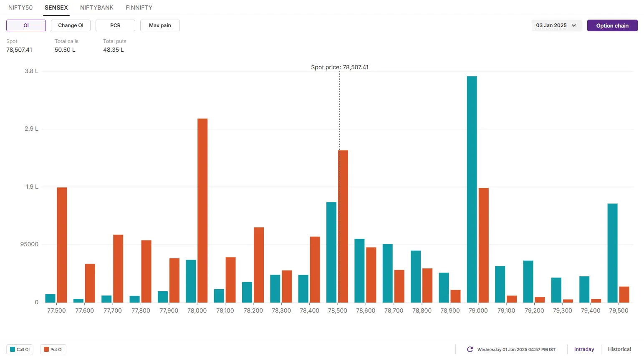Click the 78,500 put OI bar
Screen dimensions: 644x356
tap(343, 227)
